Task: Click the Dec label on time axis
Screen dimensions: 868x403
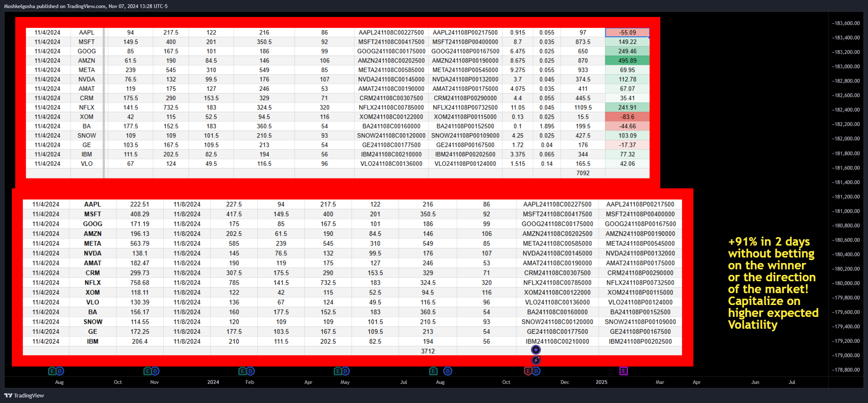Action: 565,382
